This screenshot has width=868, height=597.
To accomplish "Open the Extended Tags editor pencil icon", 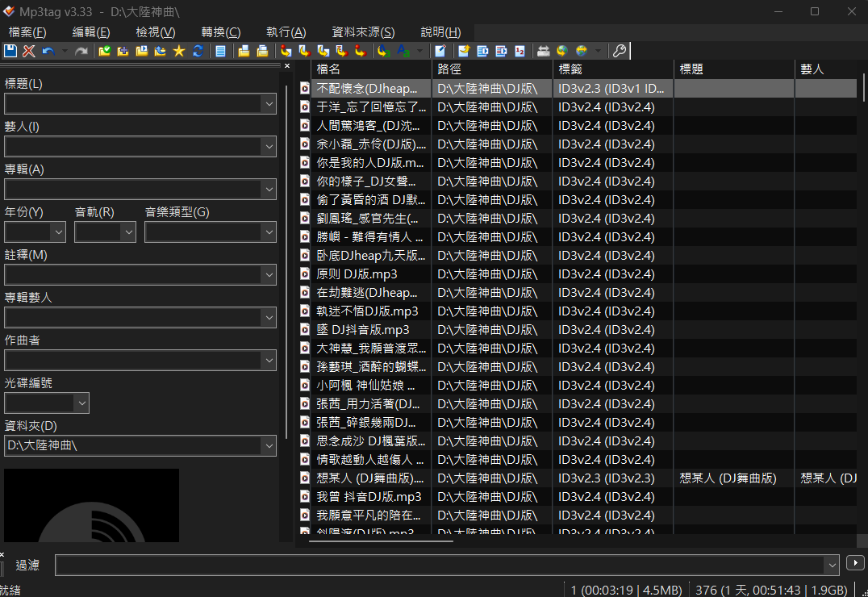I will coord(441,50).
